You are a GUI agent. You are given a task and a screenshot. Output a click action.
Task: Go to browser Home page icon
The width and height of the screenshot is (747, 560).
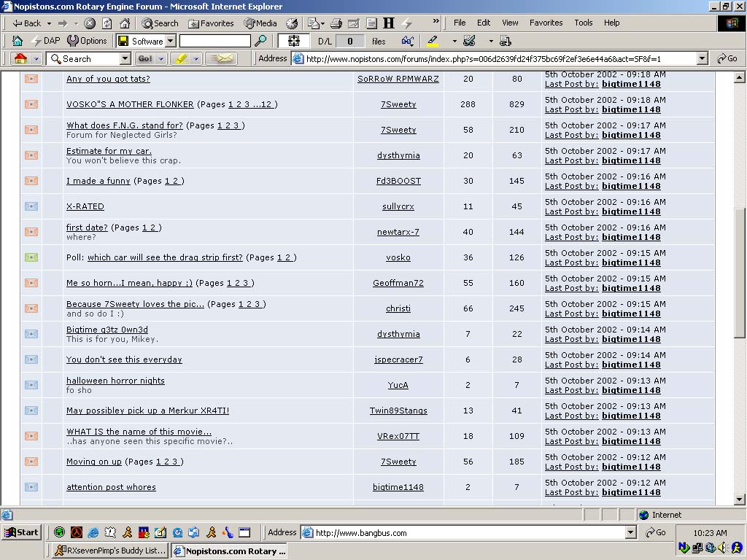point(125,23)
